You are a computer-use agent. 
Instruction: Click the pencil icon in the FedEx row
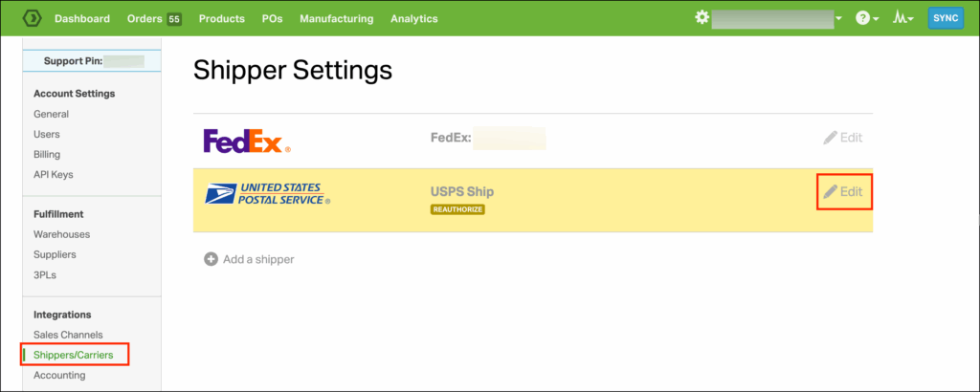(x=830, y=138)
